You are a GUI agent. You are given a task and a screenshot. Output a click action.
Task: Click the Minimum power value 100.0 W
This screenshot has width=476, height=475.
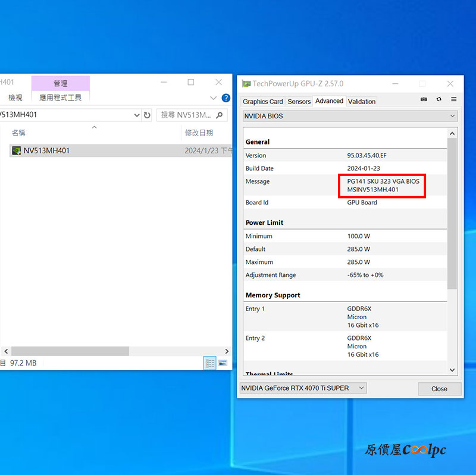tap(359, 236)
